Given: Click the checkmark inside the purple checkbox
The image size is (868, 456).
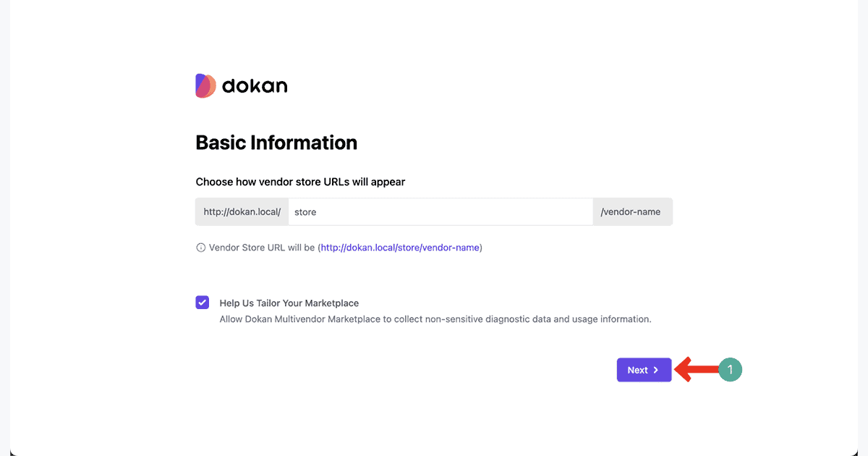Looking at the screenshot, I should click(x=202, y=302).
